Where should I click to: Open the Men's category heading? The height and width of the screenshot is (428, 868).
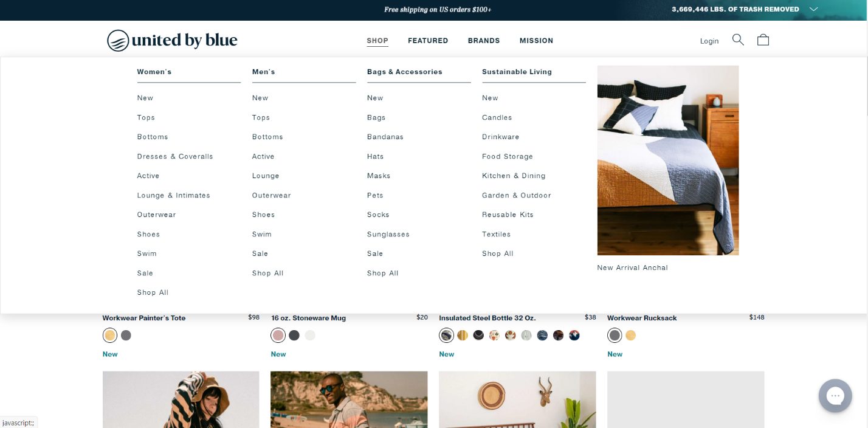[x=264, y=72]
